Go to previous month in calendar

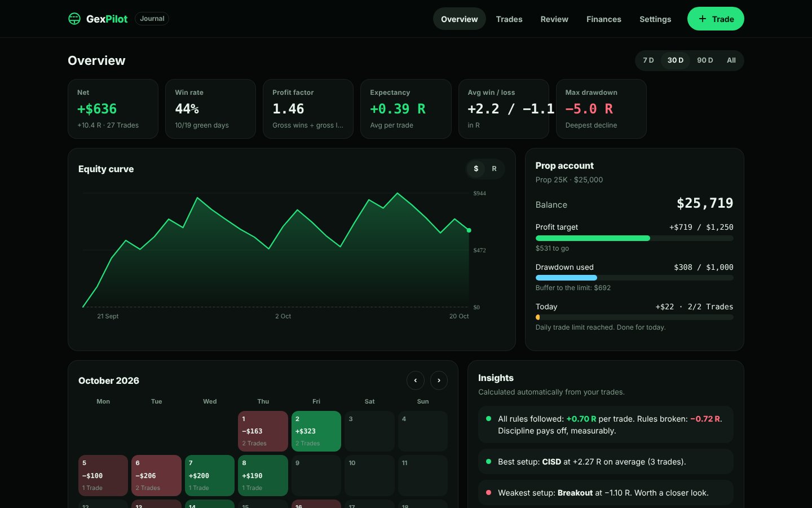point(416,380)
